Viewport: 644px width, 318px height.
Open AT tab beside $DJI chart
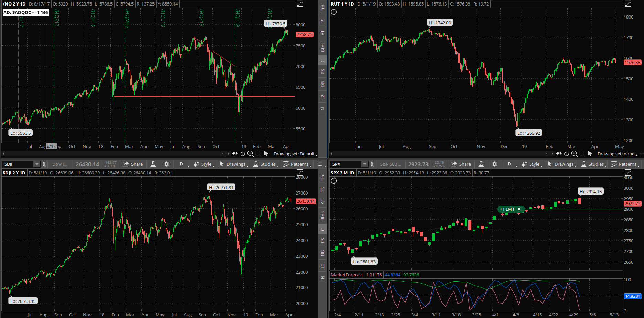coord(323,202)
